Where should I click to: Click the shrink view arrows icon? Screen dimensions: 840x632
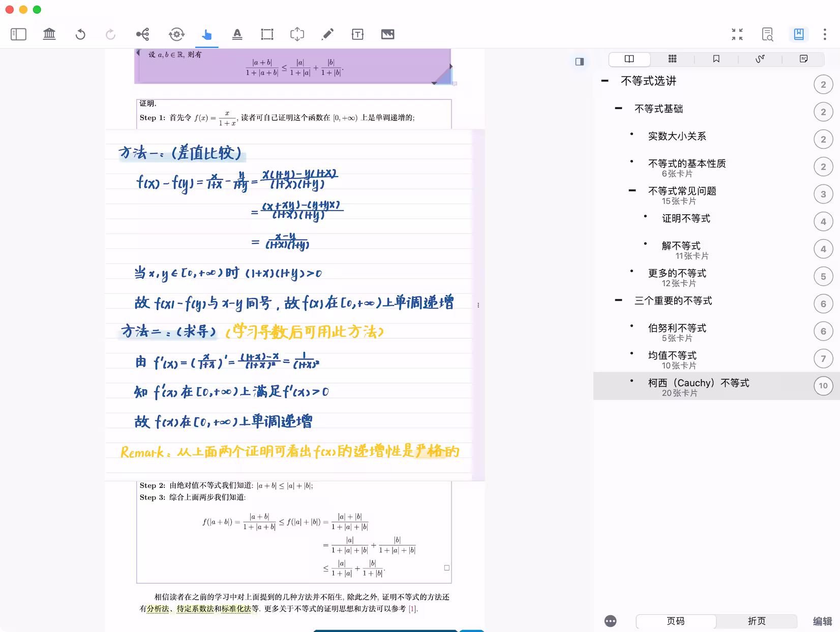(737, 34)
